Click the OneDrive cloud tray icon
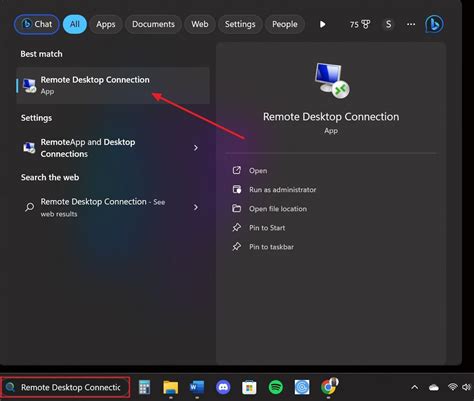Screen dimensions: 474x401 pos(434,387)
